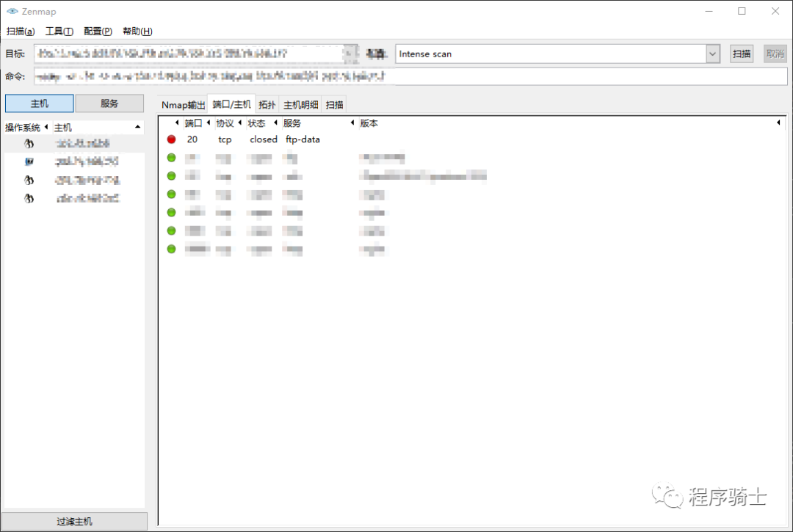Click the third green open-port status dot
The image size is (793, 532).
(171, 194)
